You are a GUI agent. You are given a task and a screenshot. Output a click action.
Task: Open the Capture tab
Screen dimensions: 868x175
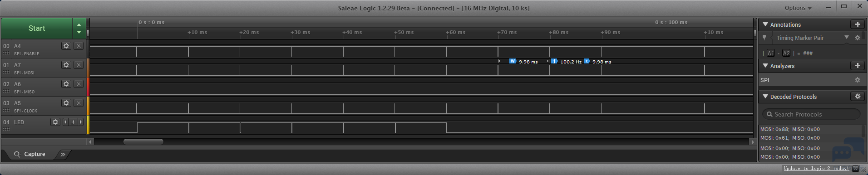click(30, 154)
